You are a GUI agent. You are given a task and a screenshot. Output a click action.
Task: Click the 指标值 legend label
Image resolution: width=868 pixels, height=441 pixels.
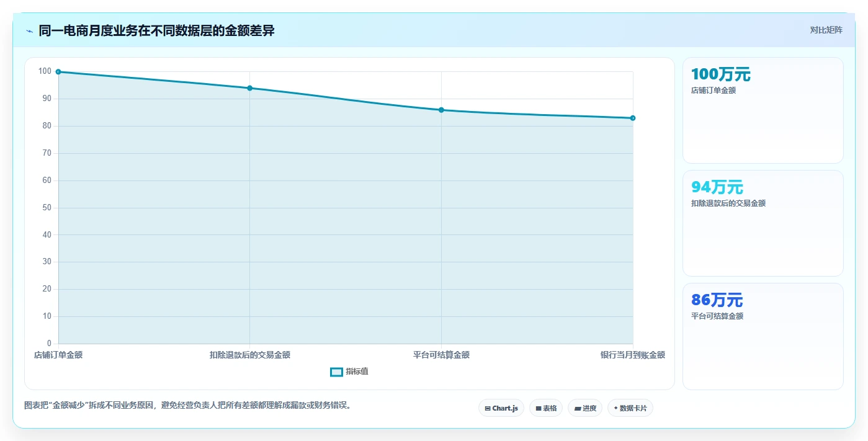pos(357,372)
